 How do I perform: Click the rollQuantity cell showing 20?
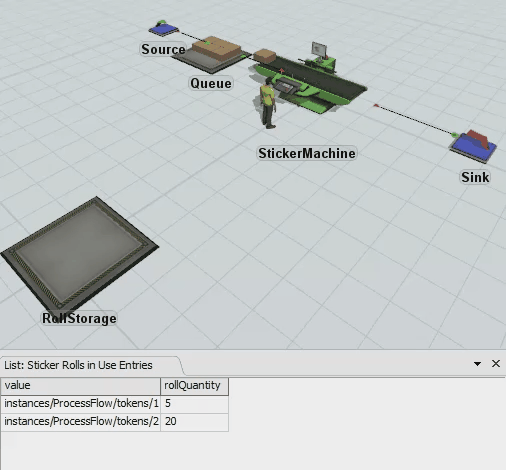tap(194, 422)
